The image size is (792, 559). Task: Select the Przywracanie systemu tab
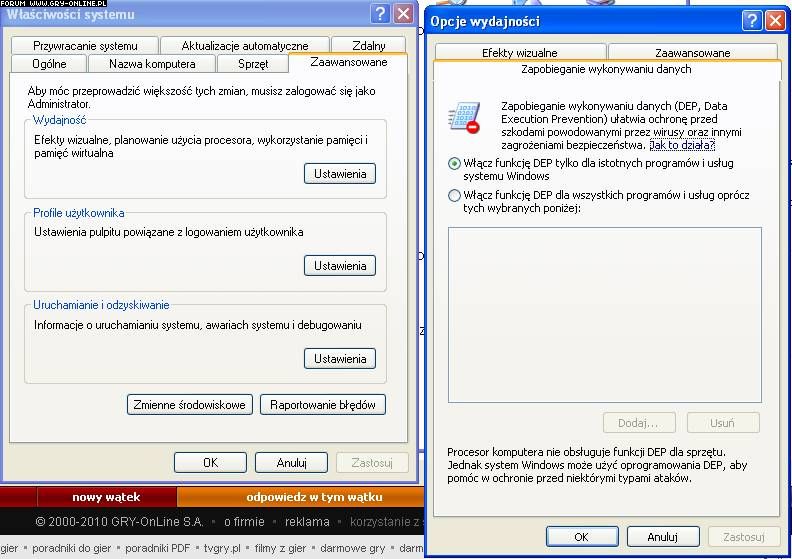click(85, 46)
